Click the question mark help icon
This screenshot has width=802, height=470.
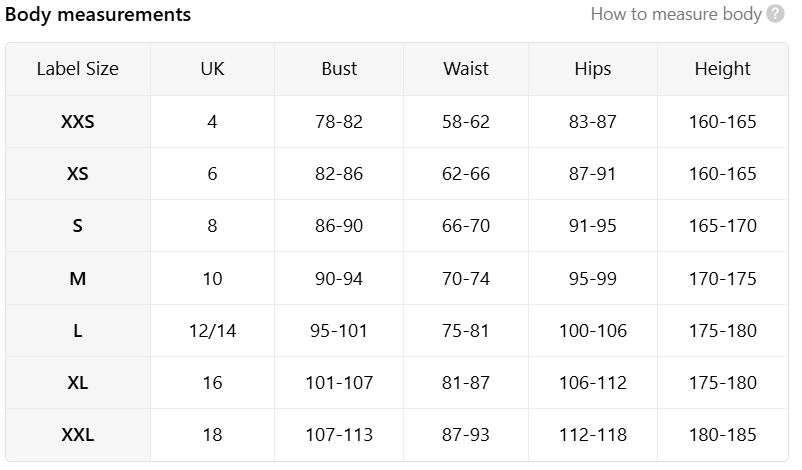pyautogui.click(x=775, y=14)
